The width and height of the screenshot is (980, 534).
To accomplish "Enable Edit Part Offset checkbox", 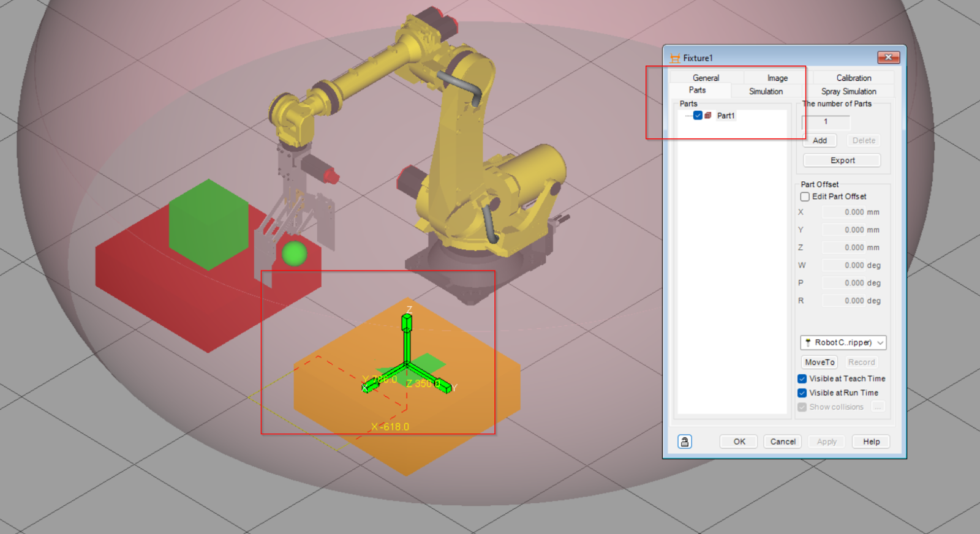I will (805, 197).
